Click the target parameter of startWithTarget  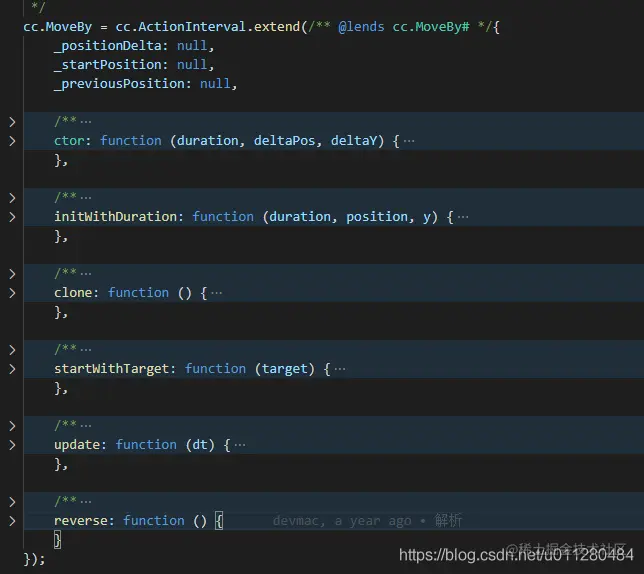coord(285,369)
